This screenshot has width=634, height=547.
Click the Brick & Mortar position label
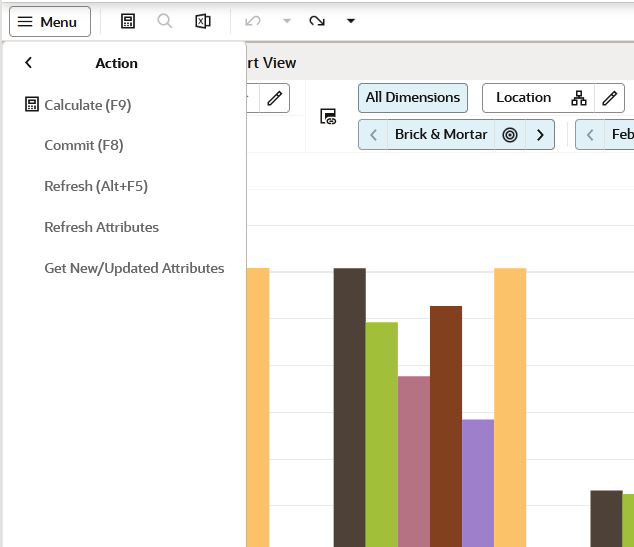point(441,135)
